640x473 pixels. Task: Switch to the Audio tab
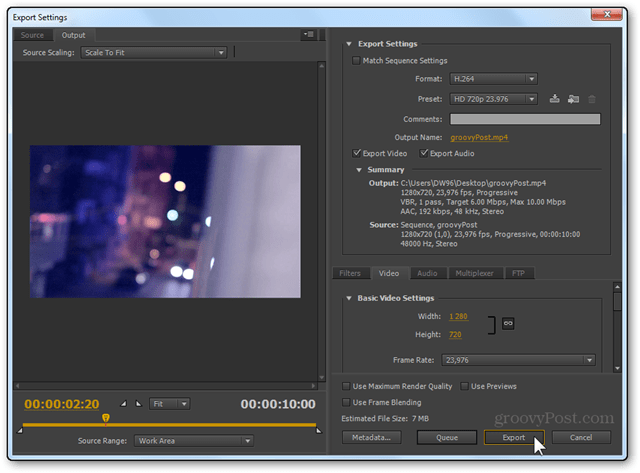tap(427, 273)
